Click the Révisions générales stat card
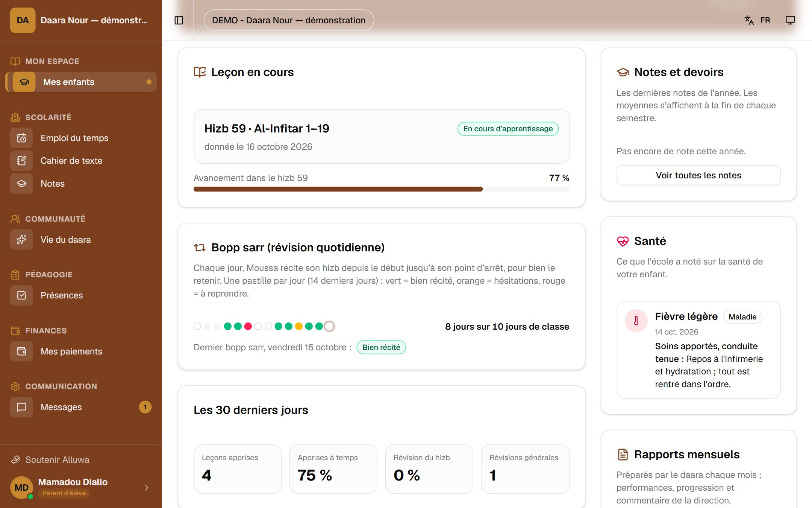This screenshot has height=508, width=812. pyautogui.click(x=525, y=469)
